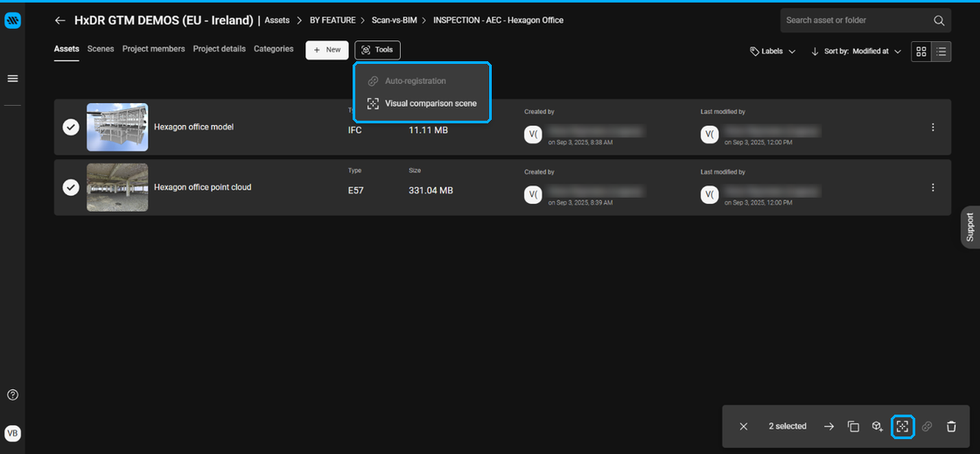Click the 2 selected label
The height and width of the screenshot is (454, 980).
pos(787,427)
